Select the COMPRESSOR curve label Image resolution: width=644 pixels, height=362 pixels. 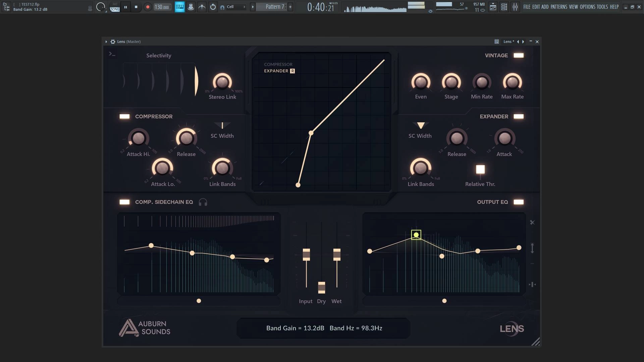pyautogui.click(x=278, y=64)
